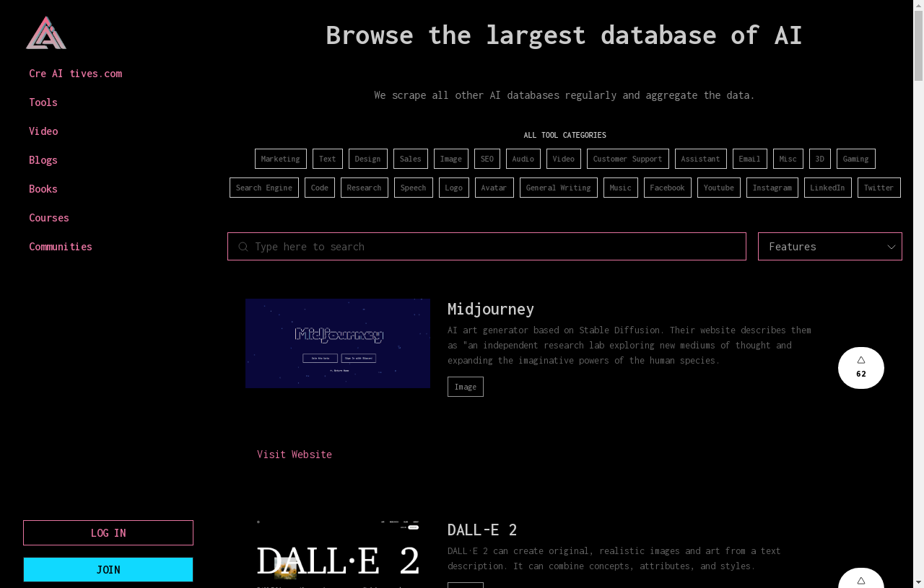Select the Avatar category
924x588 pixels.
[x=494, y=188]
